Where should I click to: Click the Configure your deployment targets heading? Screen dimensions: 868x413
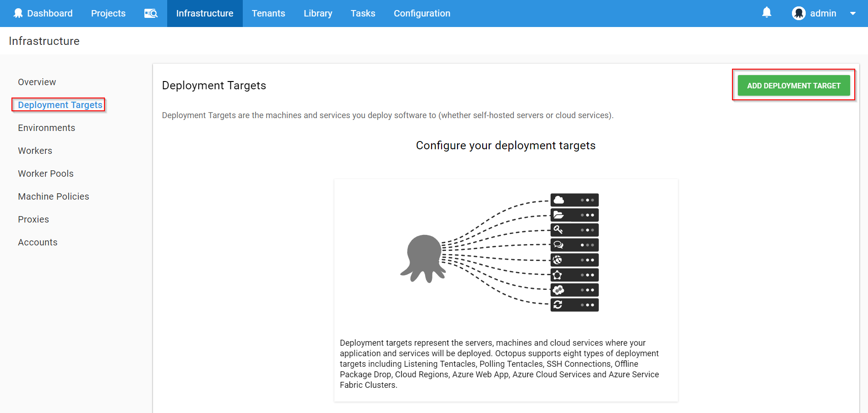click(506, 146)
